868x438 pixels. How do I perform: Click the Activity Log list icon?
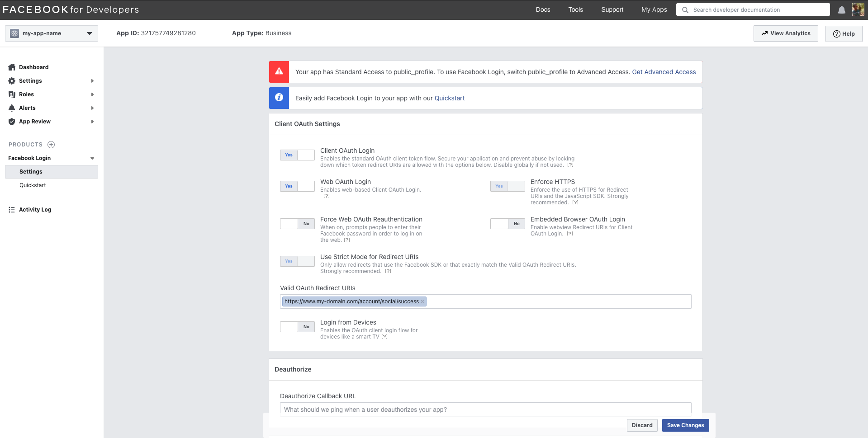tap(12, 210)
